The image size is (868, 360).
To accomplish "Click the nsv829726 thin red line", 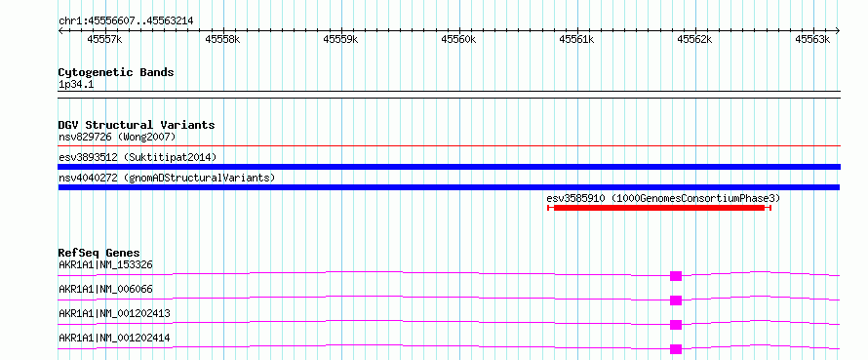I will 449,146.
